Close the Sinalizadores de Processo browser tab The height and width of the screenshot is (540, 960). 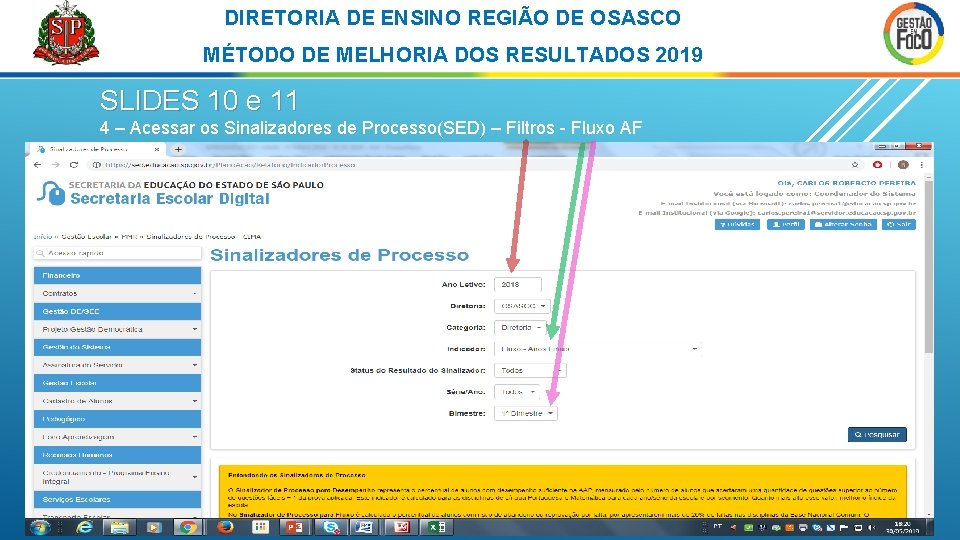coord(157,149)
